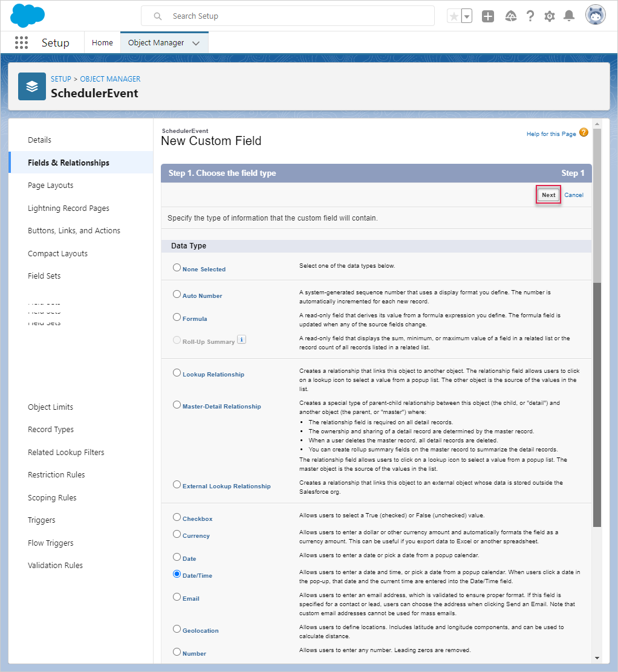The image size is (618, 672).
Task: View notifications via the bell icon
Action: [569, 16]
